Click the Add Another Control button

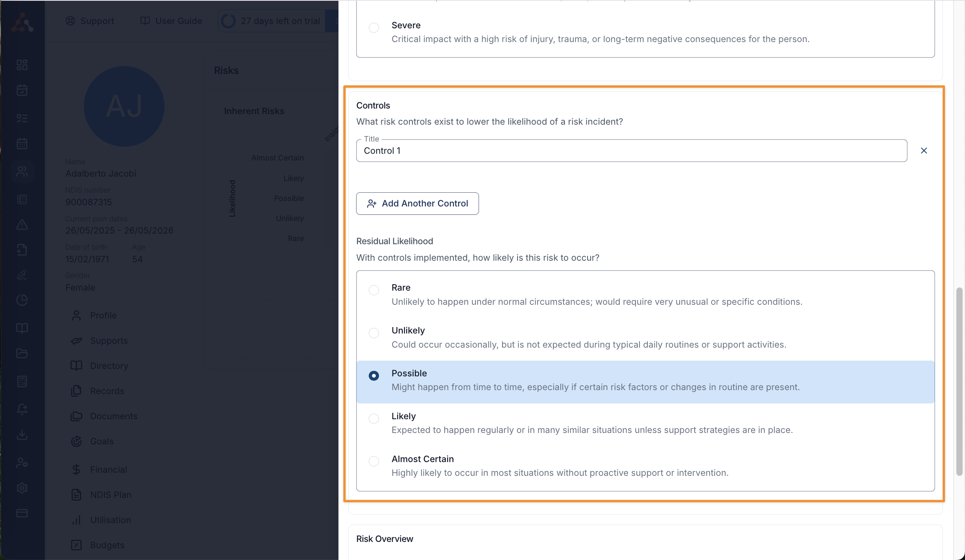(417, 203)
